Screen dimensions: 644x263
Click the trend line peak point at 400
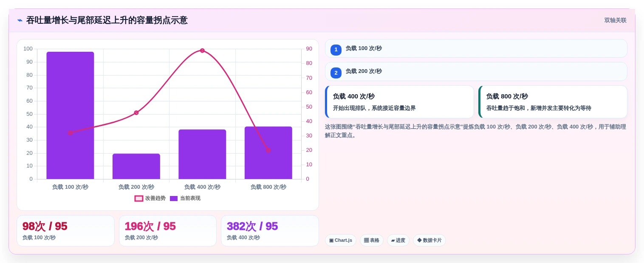coord(202,50)
